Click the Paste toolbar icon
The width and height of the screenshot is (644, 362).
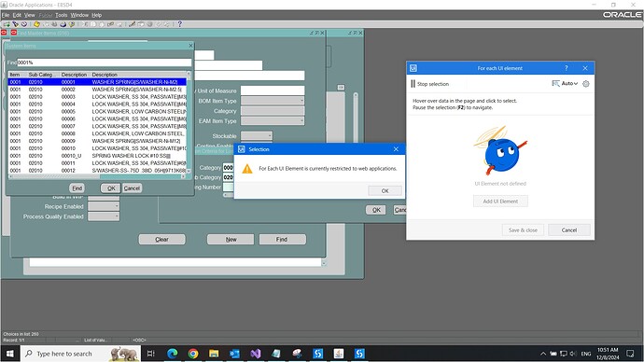tap(102, 24)
